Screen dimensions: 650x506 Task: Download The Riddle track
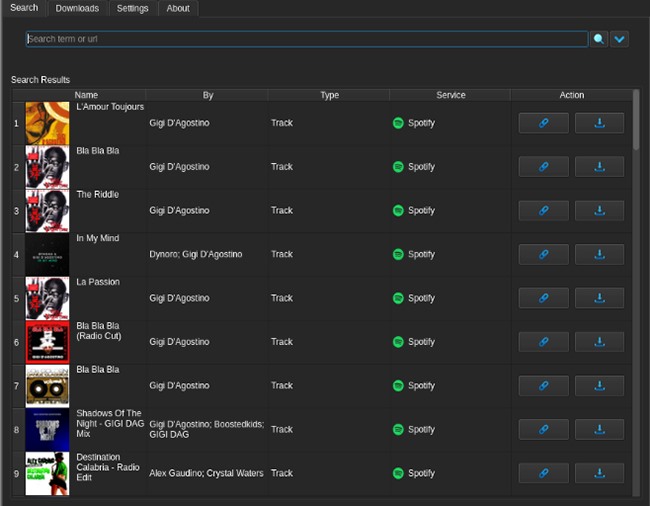coord(599,211)
